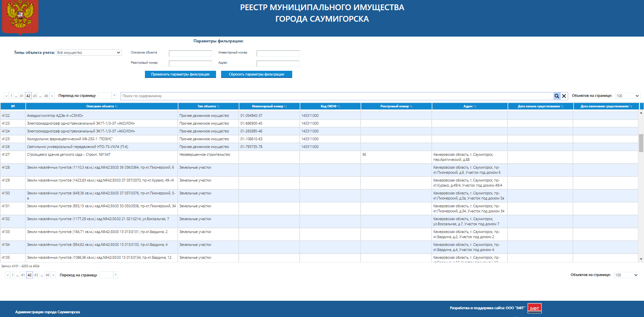
Task: Go to page 41 in bottom pager
Action: [23, 275]
